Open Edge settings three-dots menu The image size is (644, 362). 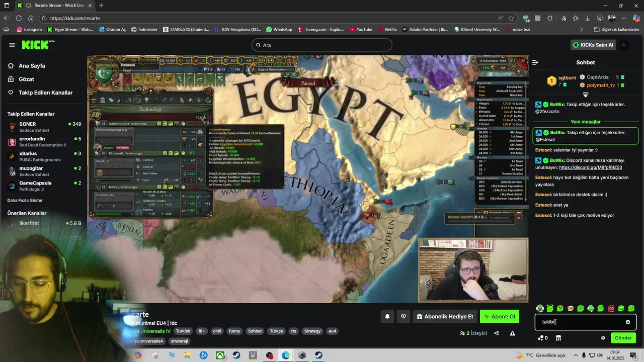coord(624,18)
